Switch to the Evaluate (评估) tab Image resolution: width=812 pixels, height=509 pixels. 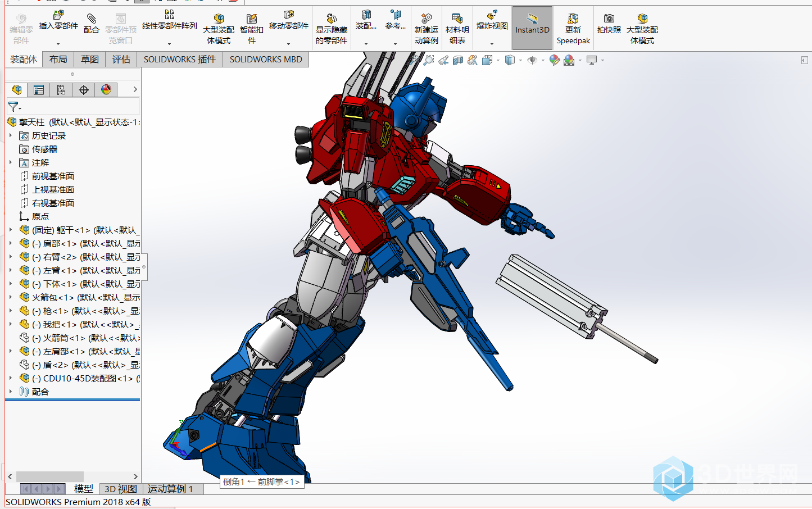click(x=121, y=60)
